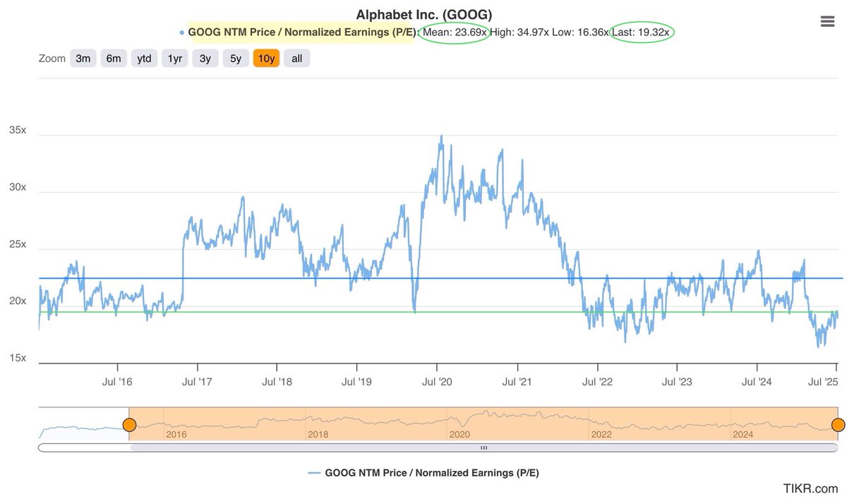
Task: Click the Last: 19.32x value
Action: (x=641, y=32)
